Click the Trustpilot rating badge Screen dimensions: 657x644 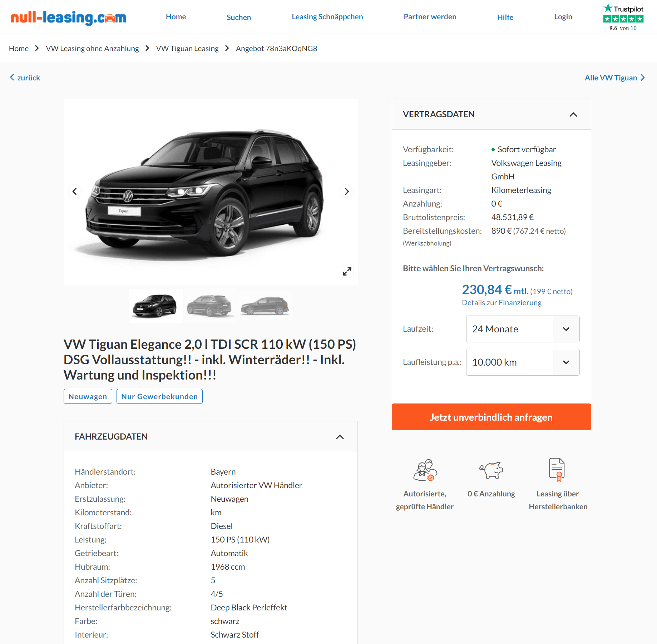(x=623, y=18)
